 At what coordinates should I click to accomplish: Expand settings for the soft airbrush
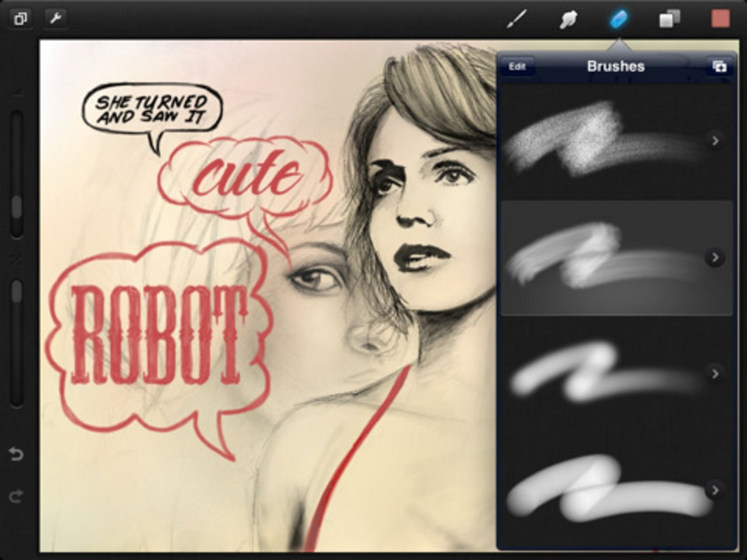(x=715, y=372)
